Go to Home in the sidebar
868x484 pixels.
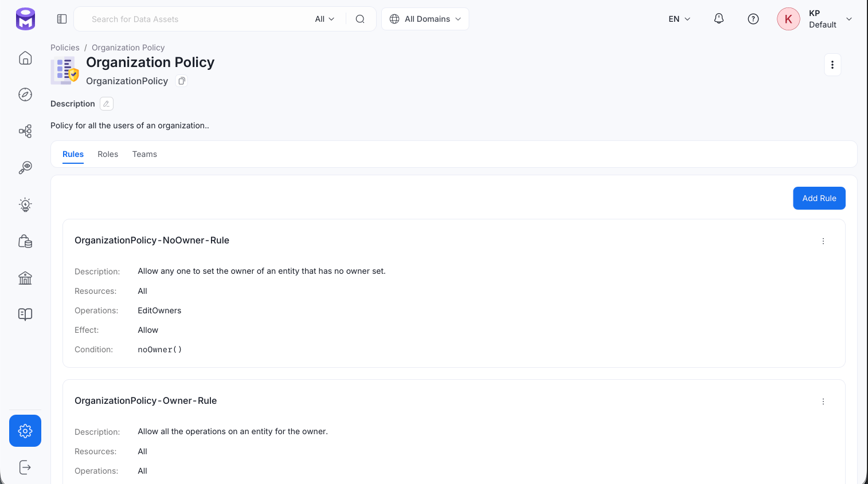pyautogui.click(x=25, y=58)
